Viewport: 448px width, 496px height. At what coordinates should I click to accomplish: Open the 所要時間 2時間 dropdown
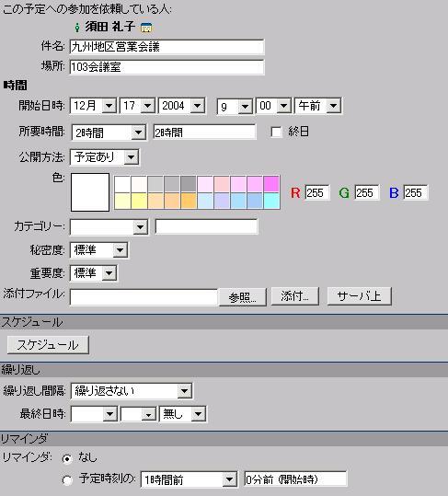click(109, 133)
